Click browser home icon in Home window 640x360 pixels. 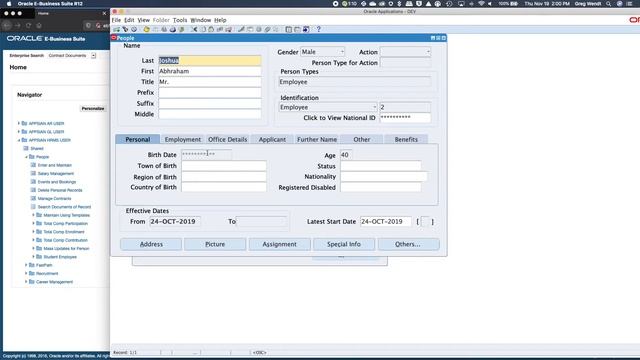(x=39, y=25)
